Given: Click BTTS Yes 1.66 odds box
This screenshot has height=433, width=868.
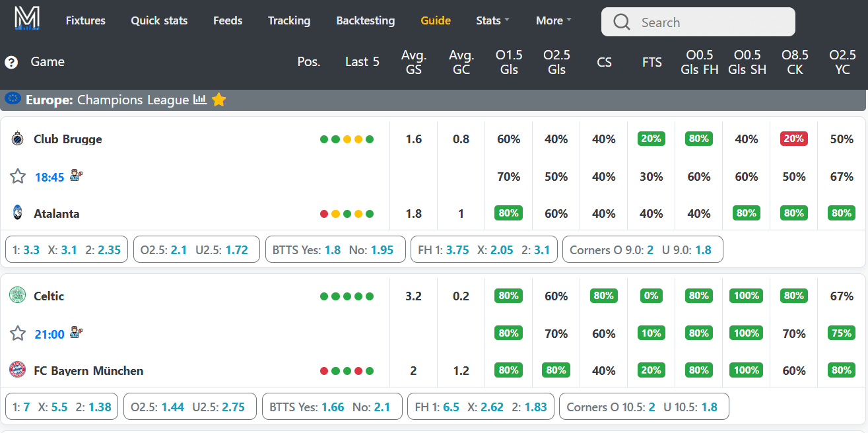Looking at the screenshot, I should [x=332, y=407].
